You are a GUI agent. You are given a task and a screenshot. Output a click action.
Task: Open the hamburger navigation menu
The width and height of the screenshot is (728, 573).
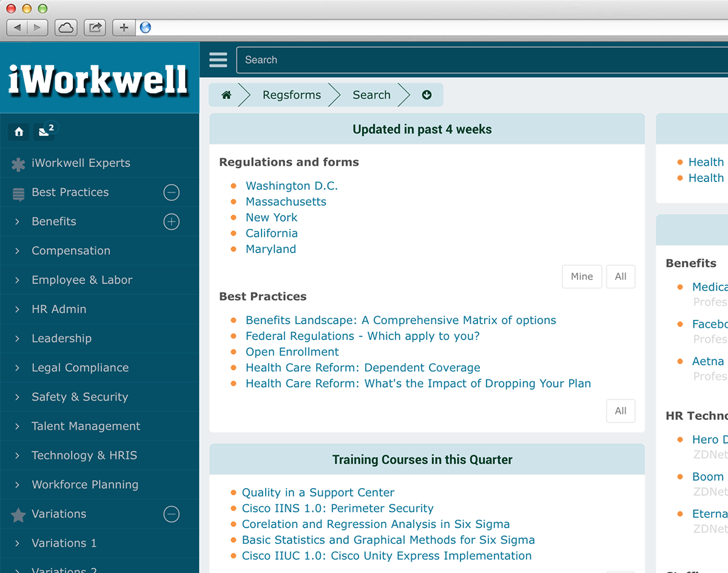click(218, 59)
